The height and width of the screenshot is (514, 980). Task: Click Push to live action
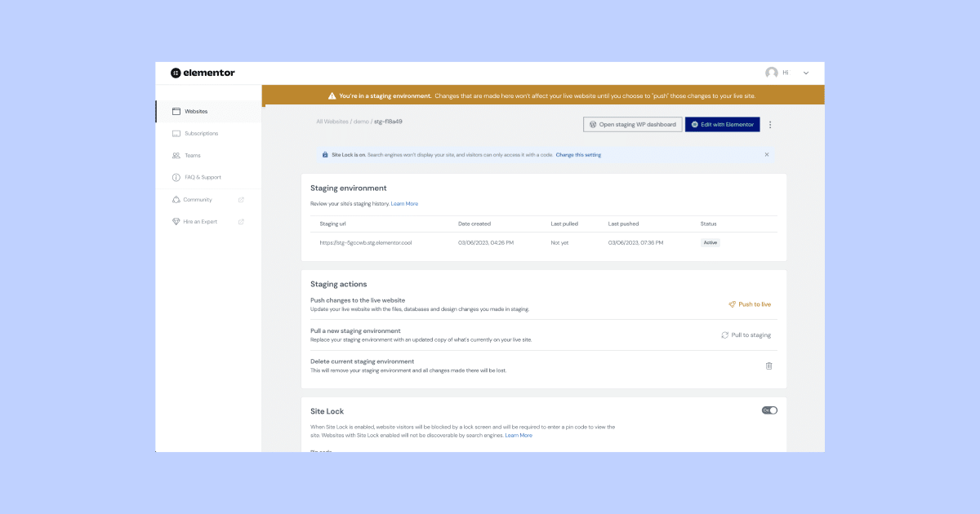click(749, 304)
